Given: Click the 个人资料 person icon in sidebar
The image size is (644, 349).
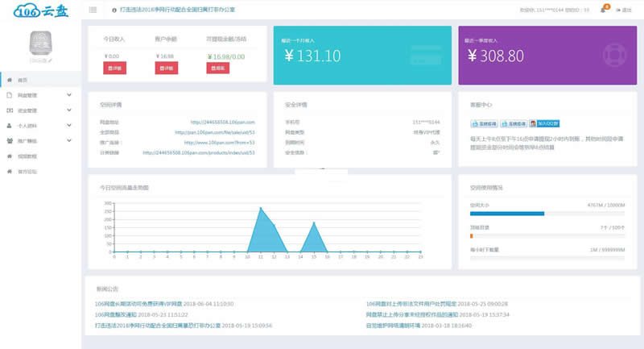Looking at the screenshot, I should (x=9, y=126).
